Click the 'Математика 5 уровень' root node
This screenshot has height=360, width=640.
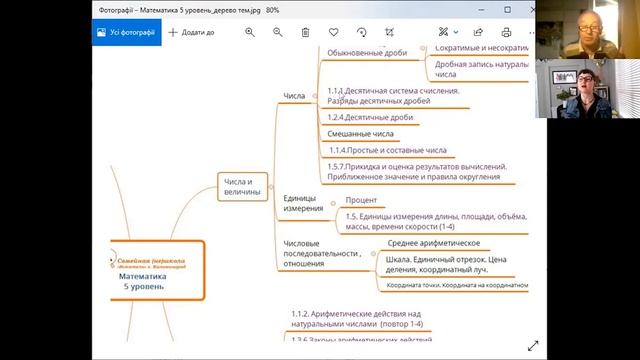[158, 270]
